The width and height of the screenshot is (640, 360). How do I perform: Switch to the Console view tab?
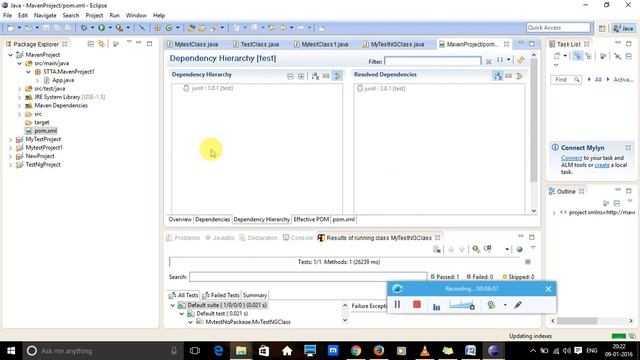pos(298,238)
